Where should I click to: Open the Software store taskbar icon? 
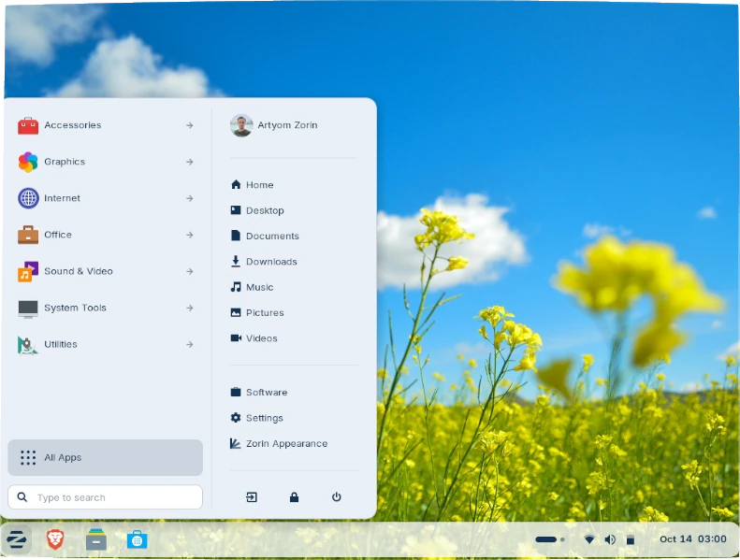(x=137, y=539)
